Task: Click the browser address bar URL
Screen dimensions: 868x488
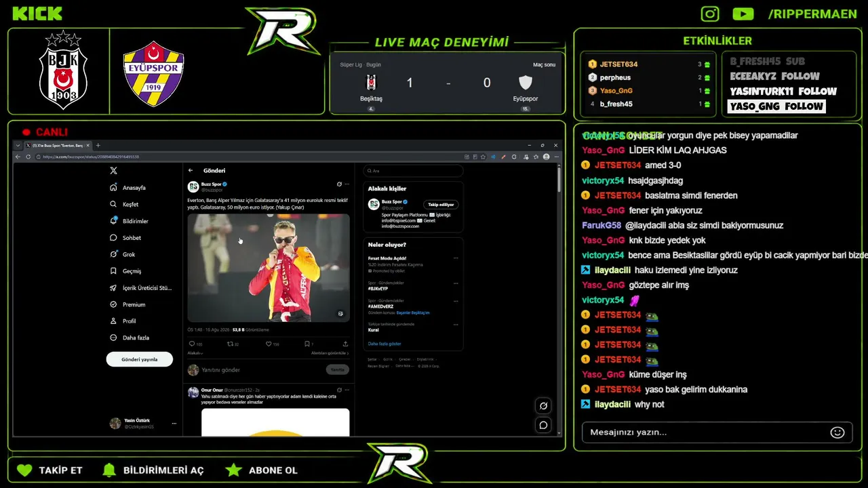Action: [91, 157]
